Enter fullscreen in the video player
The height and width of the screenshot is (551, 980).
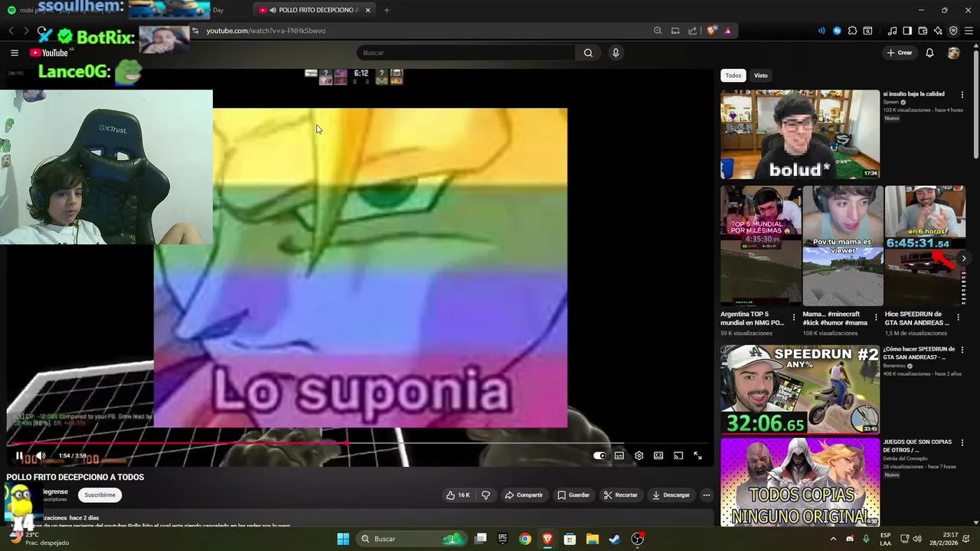pos(697,455)
